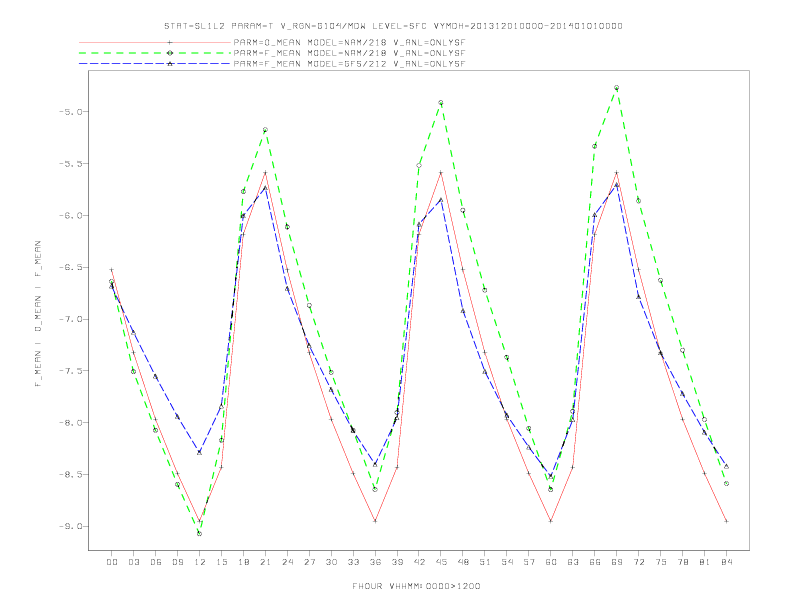Click x-axis tick label 75
Image resolution: width=792 pixels, height=612 pixels.
coord(661,562)
